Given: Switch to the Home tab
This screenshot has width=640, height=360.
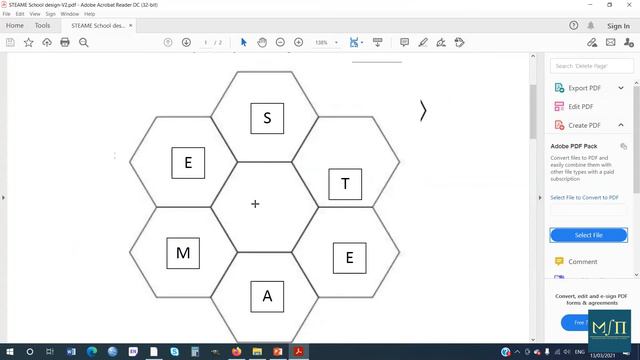Looking at the screenshot, I should tap(15, 25).
